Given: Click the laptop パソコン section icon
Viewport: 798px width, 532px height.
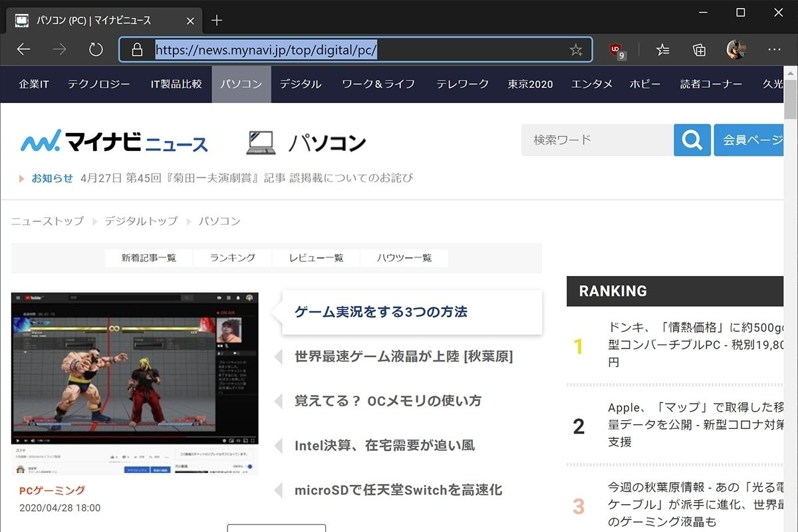Looking at the screenshot, I should coord(261,142).
